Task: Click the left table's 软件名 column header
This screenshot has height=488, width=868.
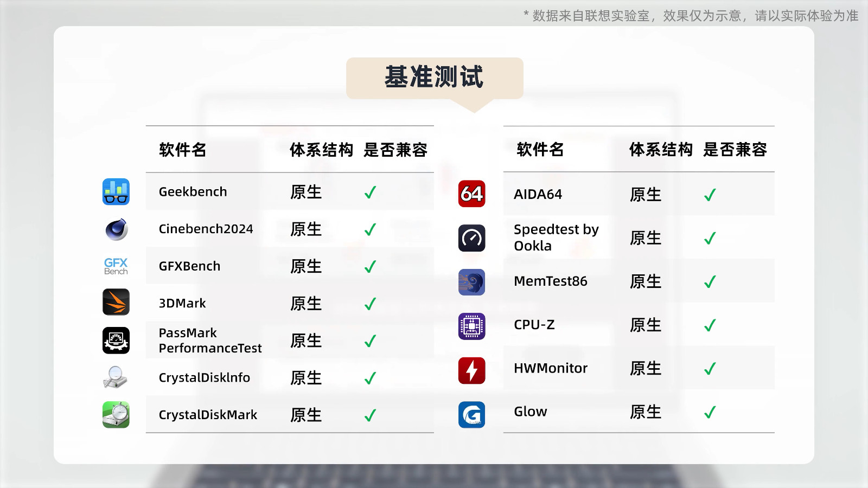Action: [x=183, y=150]
